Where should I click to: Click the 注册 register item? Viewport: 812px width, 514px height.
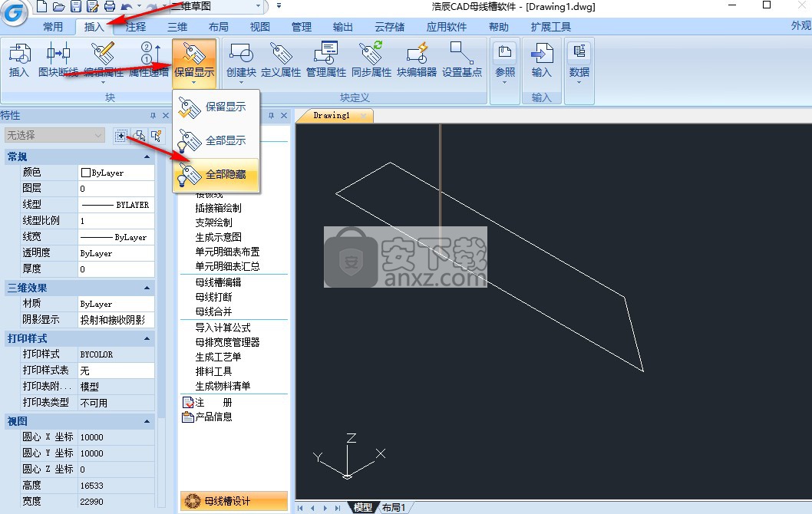(208, 403)
